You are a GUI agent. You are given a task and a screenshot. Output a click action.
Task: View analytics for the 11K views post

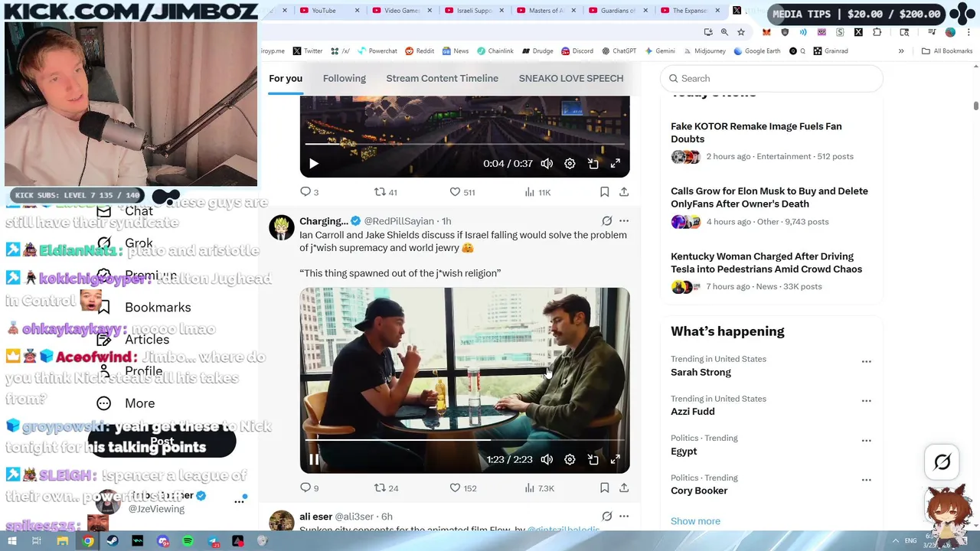[537, 192]
